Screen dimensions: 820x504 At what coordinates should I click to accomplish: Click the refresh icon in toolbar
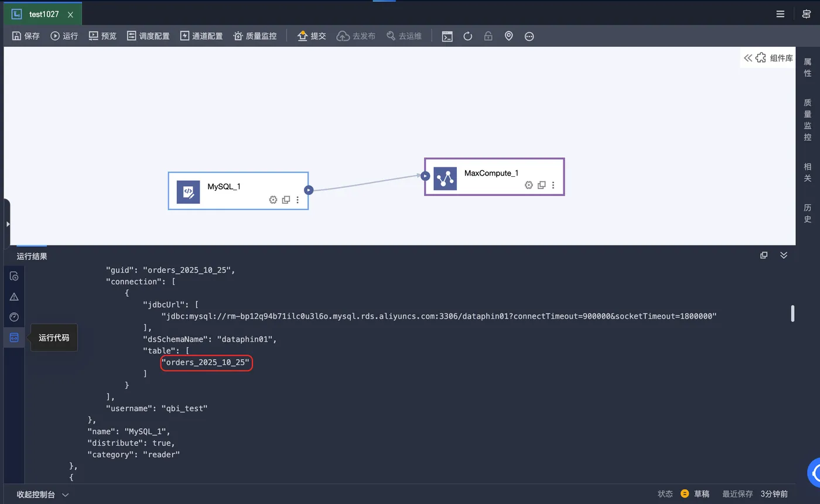coord(467,36)
